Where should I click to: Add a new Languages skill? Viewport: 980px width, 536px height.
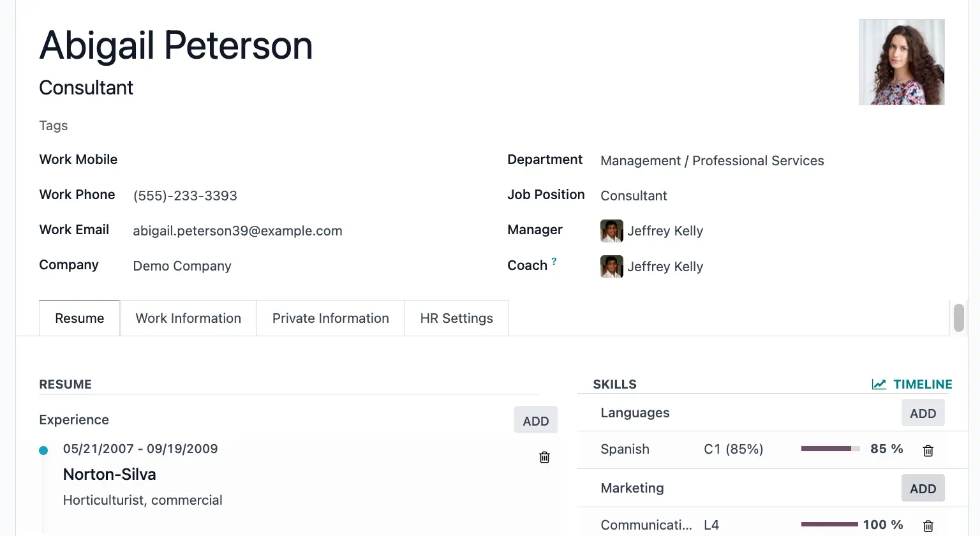pyautogui.click(x=923, y=413)
